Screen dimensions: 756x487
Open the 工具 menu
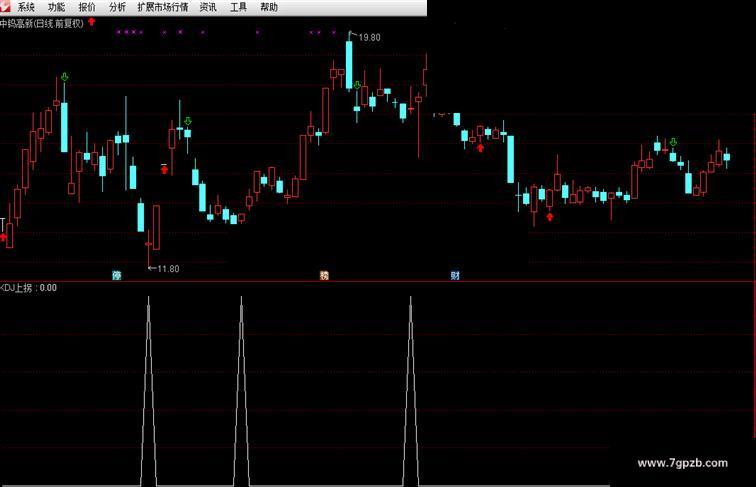(x=238, y=7)
